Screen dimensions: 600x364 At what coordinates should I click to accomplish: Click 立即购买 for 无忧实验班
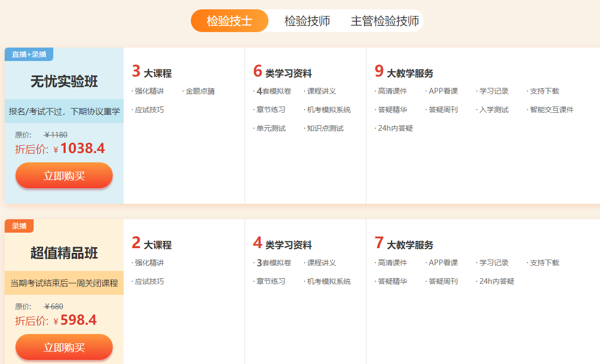coord(64,175)
